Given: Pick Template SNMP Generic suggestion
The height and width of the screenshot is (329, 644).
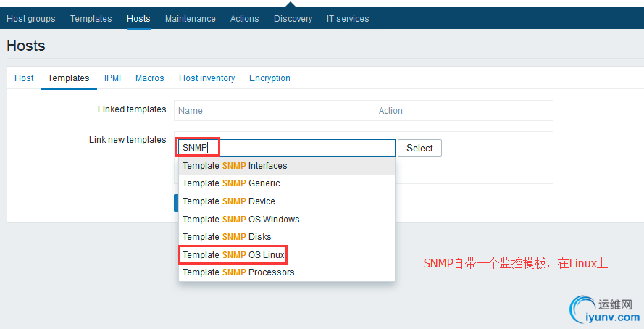Looking at the screenshot, I should click(231, 183).
